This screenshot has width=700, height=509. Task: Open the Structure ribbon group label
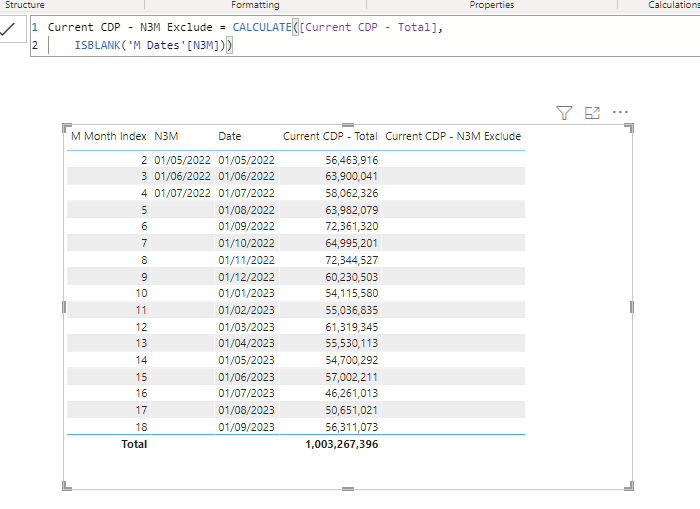(25, 5)
